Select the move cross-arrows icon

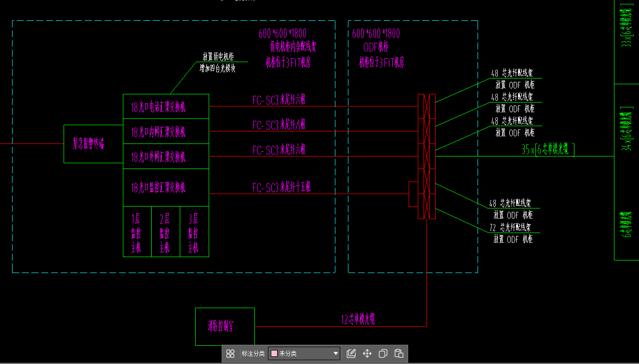click(367, 353)
